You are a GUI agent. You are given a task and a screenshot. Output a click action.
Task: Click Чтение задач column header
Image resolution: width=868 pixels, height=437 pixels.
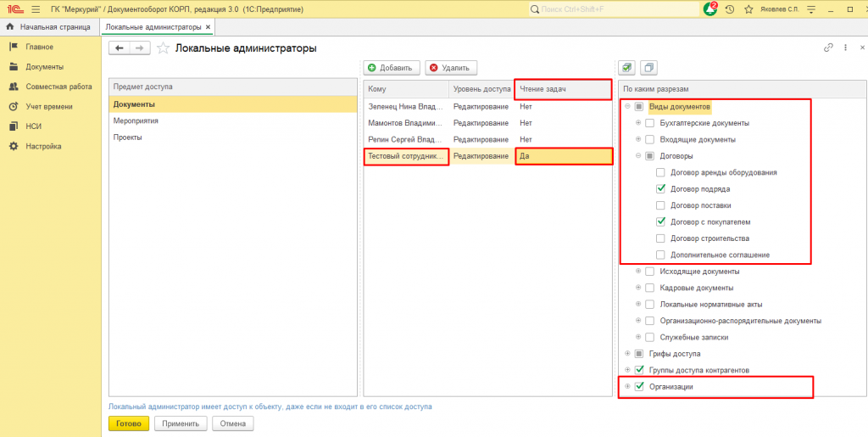point(563,89)
